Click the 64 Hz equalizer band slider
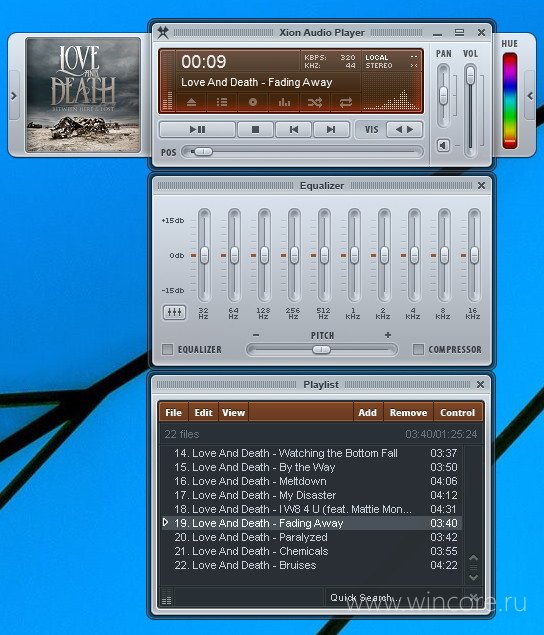 click(x=234, y=255)
